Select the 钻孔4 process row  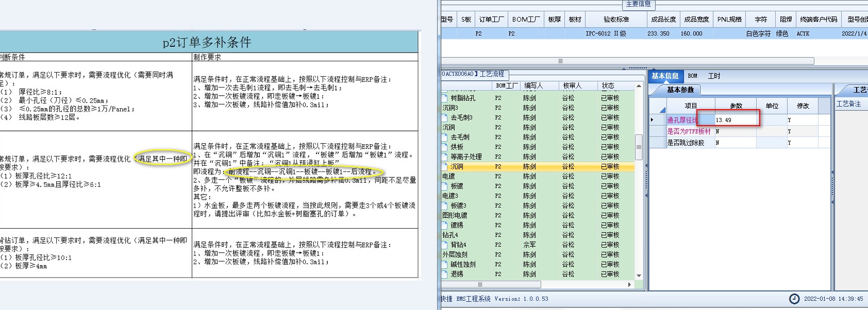click(538, 235)
